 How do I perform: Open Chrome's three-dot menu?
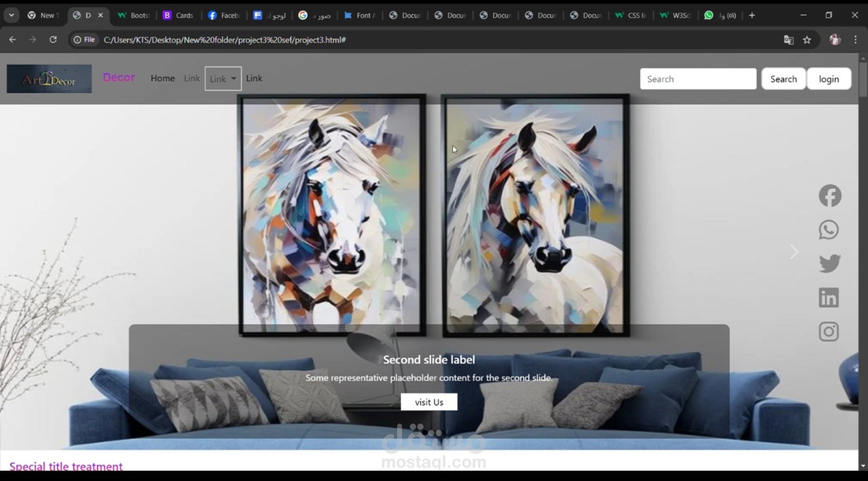[856, 40]
